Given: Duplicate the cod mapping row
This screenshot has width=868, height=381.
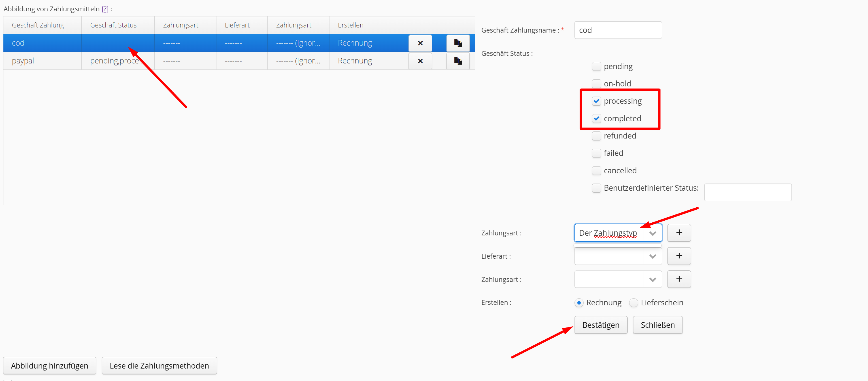Looking at the screenshot, I should pyautogui.click(x=458, y=43).
